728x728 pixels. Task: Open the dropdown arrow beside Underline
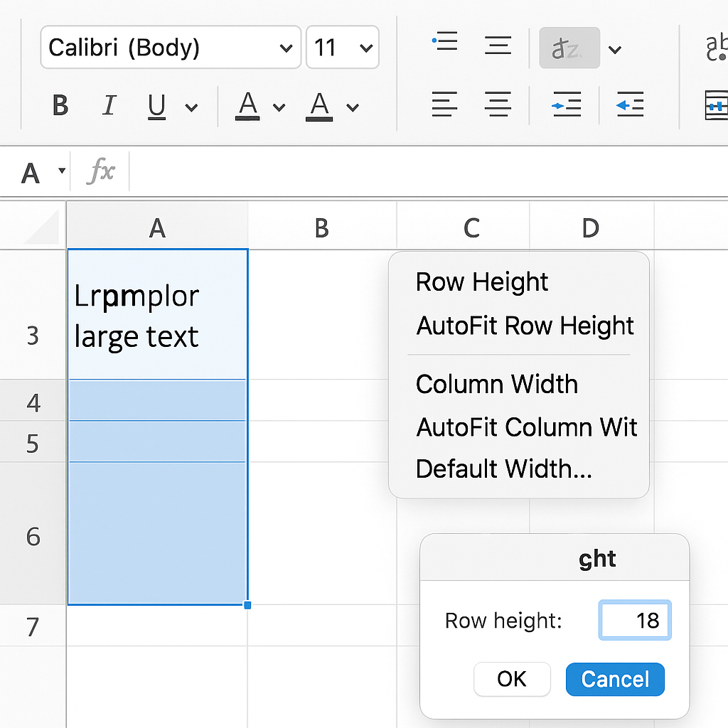191,107
